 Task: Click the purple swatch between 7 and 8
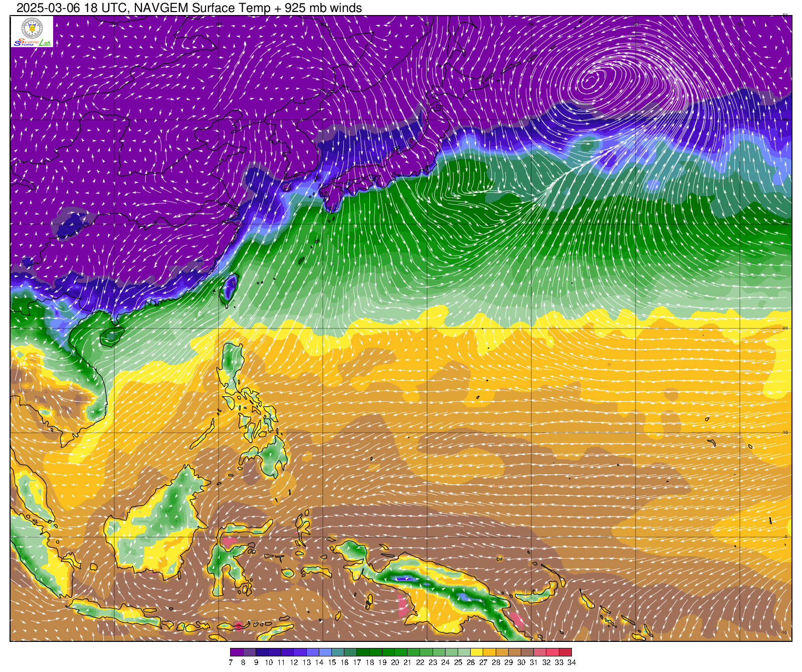click(x=237, y=652)
